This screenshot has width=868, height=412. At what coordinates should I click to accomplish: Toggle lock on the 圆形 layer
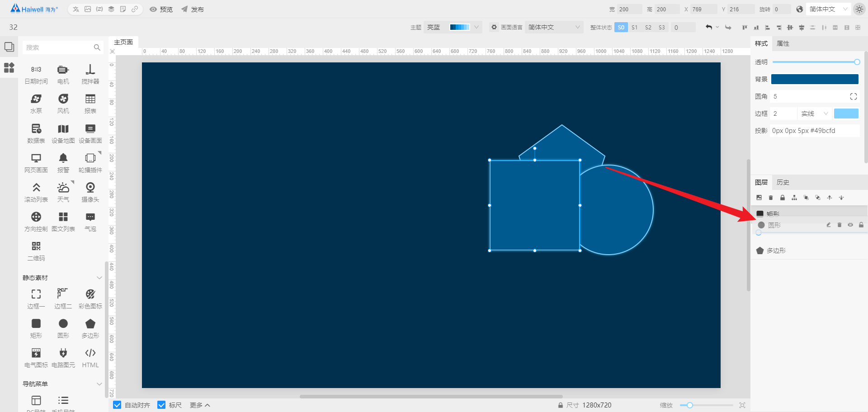(x=861, y=225)
